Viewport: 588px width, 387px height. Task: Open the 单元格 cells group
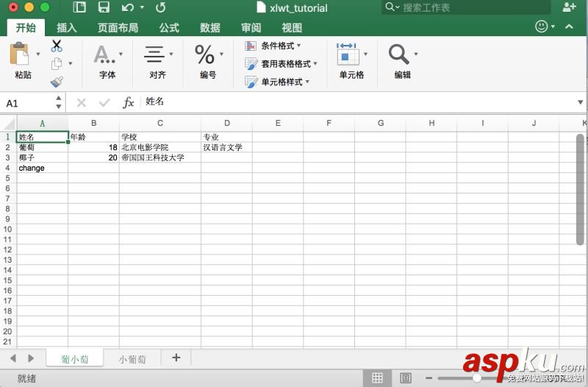(351, 62)
